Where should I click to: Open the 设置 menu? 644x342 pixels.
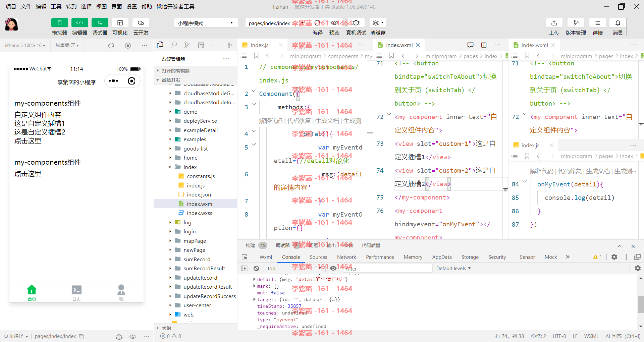pyautogui.click(x=131, y=6)
